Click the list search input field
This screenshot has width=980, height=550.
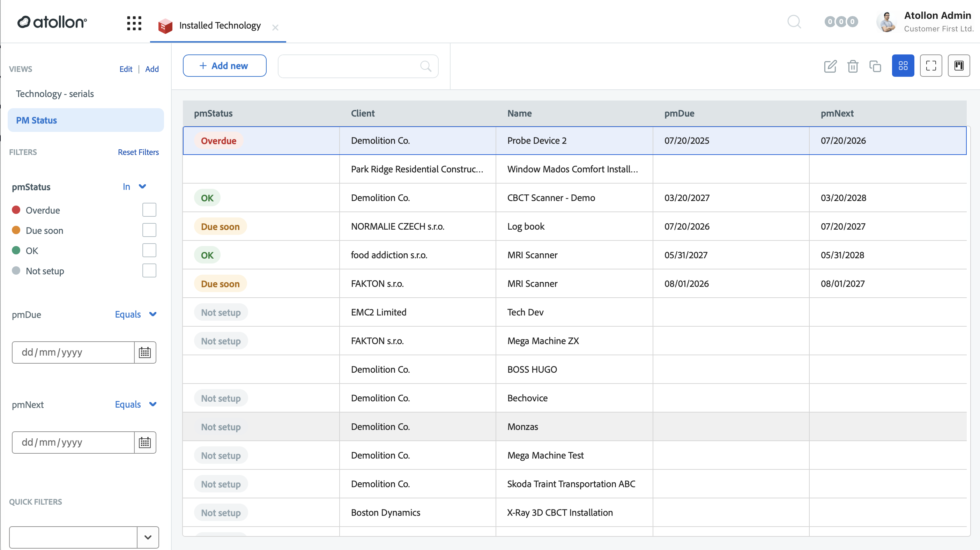point(358,66)
